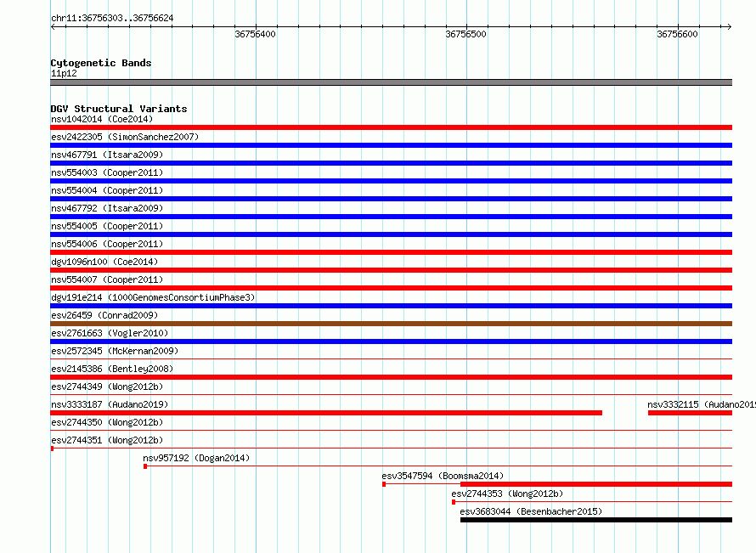Select nsv467792 (Itsara2009) label

[x=107, y=208]
